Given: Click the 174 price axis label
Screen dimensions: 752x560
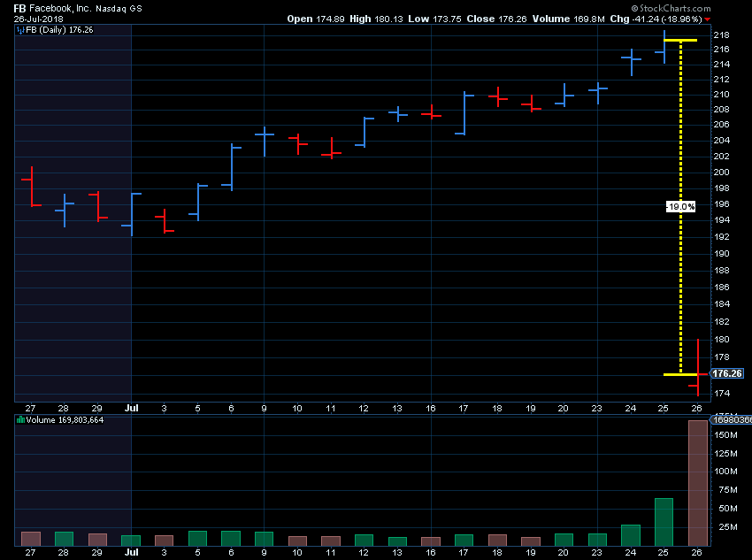Looking at the screenshot, I should point(721,393).
